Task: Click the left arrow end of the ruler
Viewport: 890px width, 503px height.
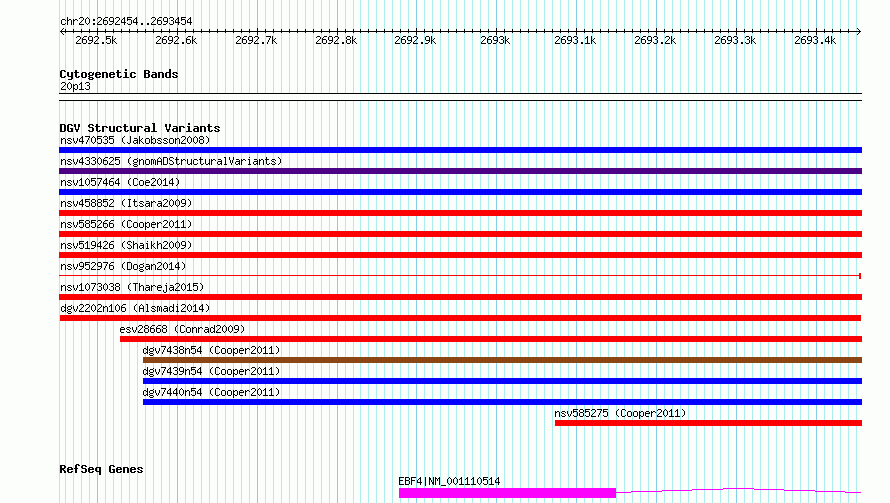Action: coord(62,31)
